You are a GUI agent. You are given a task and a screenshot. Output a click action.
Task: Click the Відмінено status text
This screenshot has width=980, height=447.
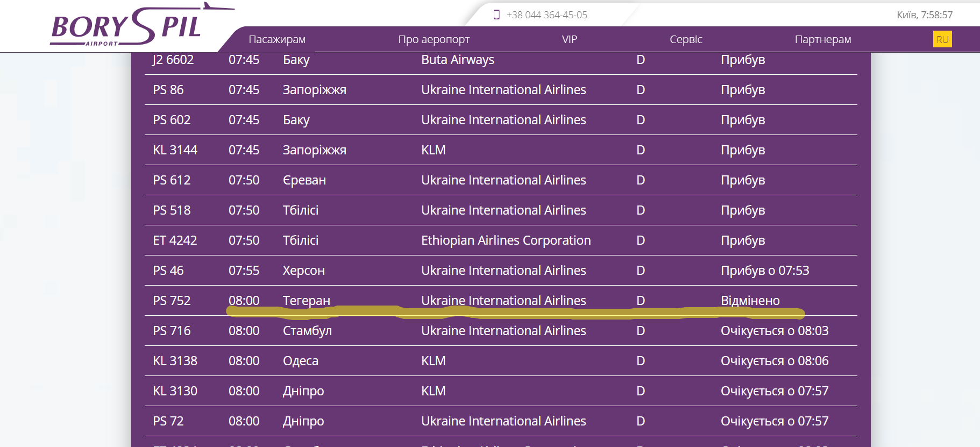[750, 301]
